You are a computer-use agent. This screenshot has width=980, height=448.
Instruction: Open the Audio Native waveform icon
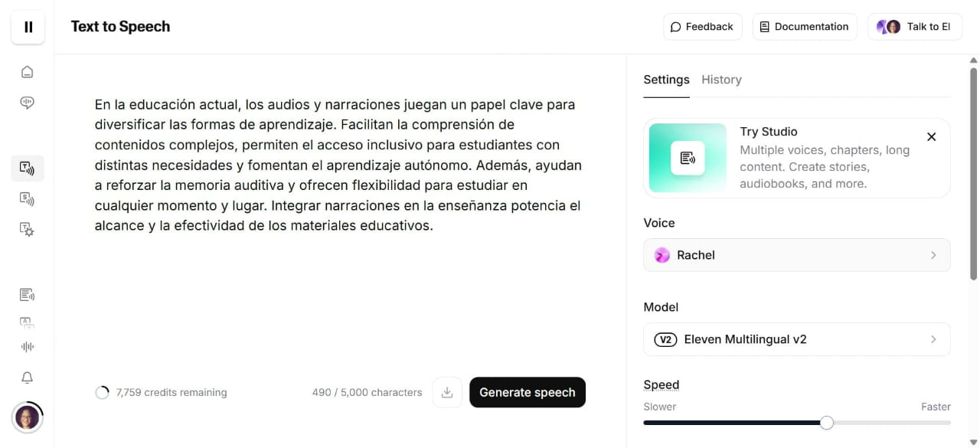tap(27, 346)
